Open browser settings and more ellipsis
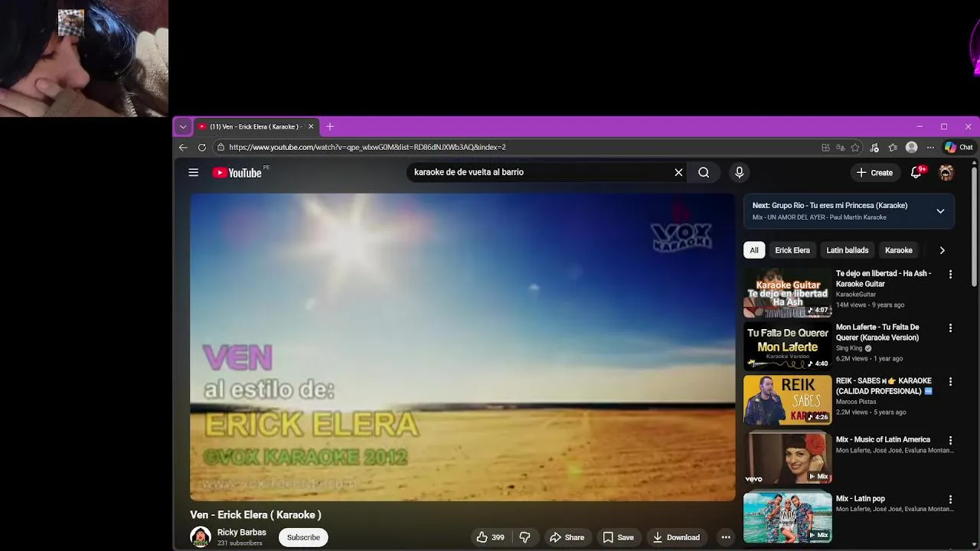 tap(930, 147)
